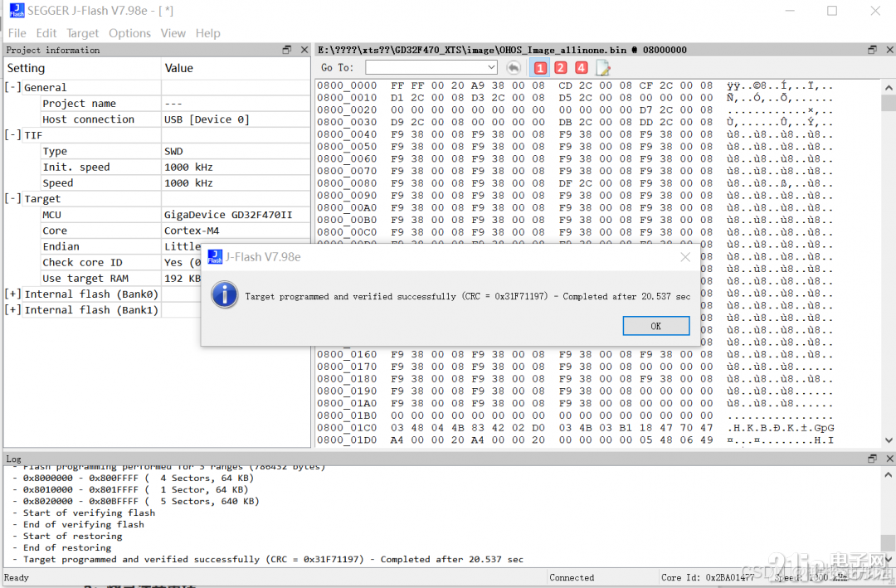Open the Go To address dropdown
The width and height of the screenshot is (896, 588).
pyautogui.click(x=491, y=67)
